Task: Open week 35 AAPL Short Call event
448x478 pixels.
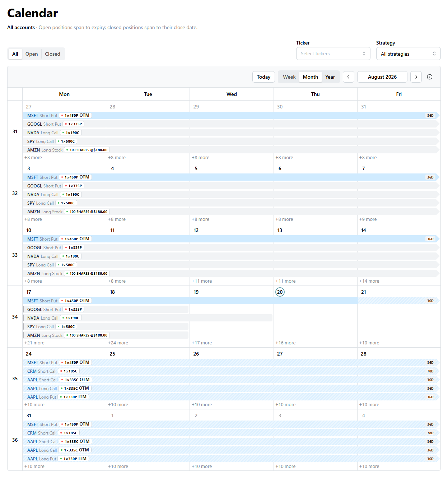Action: (x=231, y=380)
